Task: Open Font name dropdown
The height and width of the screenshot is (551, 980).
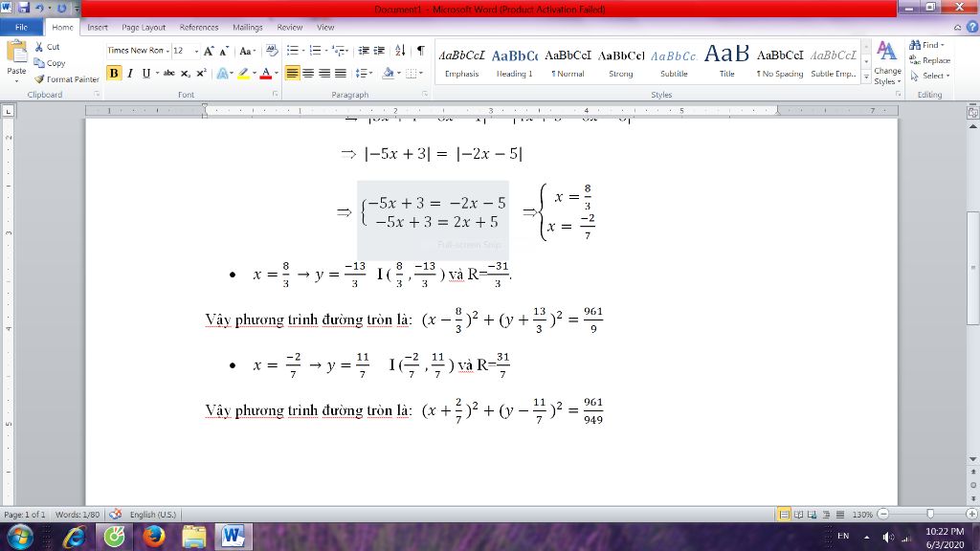Action: tap(167, 52)
